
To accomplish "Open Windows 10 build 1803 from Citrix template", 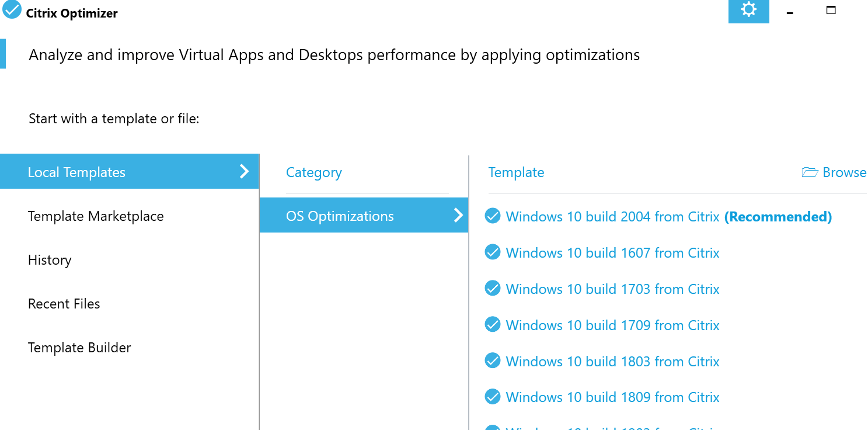I will [x=612, y=362].
